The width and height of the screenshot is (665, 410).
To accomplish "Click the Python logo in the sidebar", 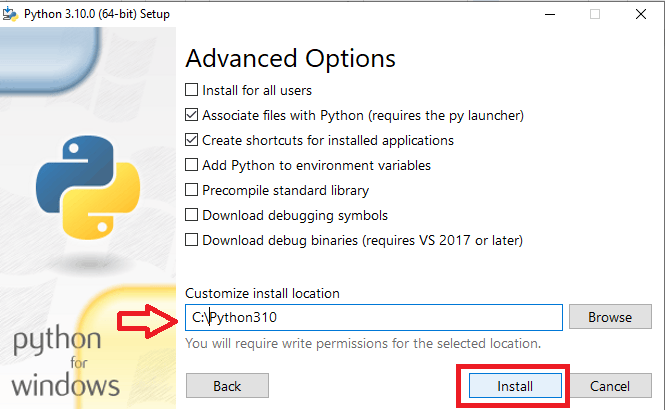I will coord(88,187).
